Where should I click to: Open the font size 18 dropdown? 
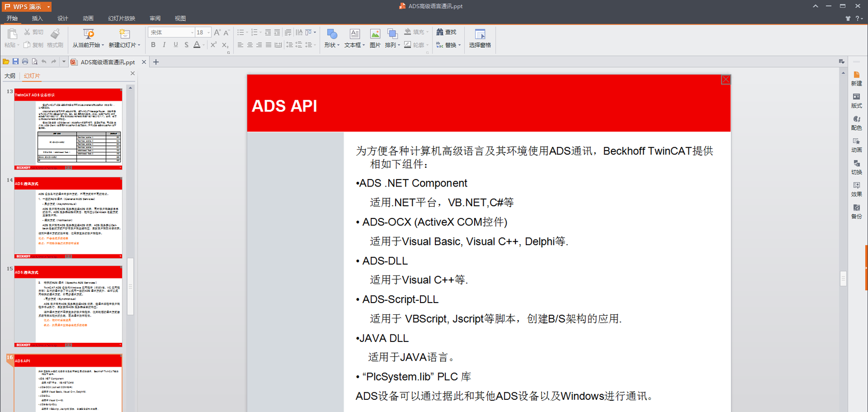pyautogui.click(x=209, y=32)
